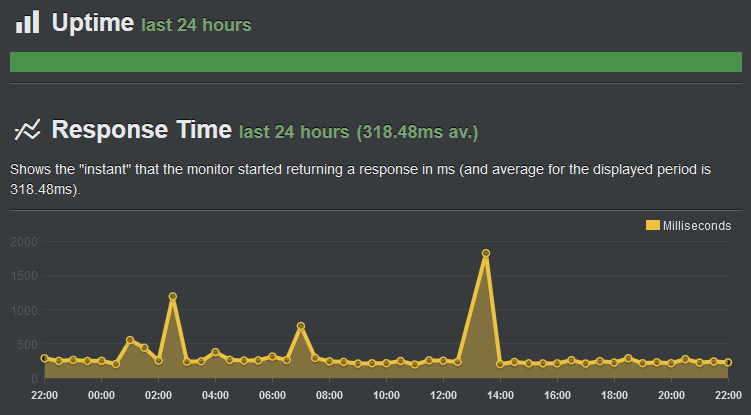Select the 07:00 peak data point
Screen dimensions: 751x415
[301, 326]
